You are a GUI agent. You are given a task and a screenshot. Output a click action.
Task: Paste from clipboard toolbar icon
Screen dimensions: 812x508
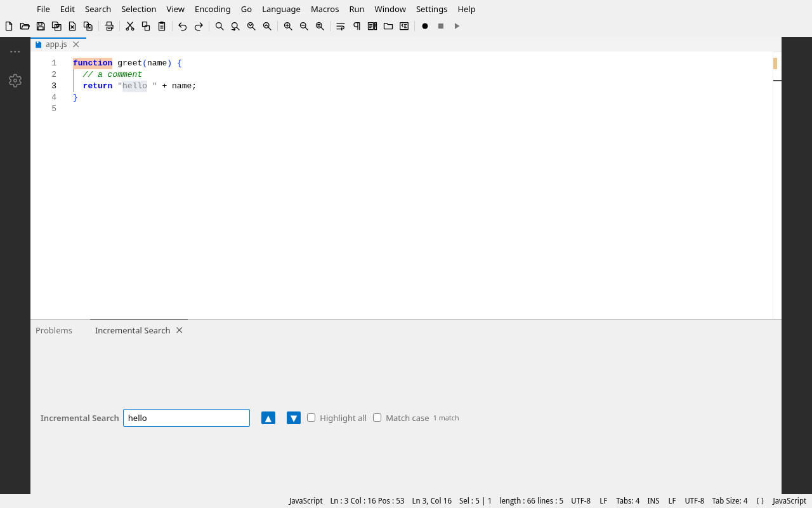coord(162,26)
